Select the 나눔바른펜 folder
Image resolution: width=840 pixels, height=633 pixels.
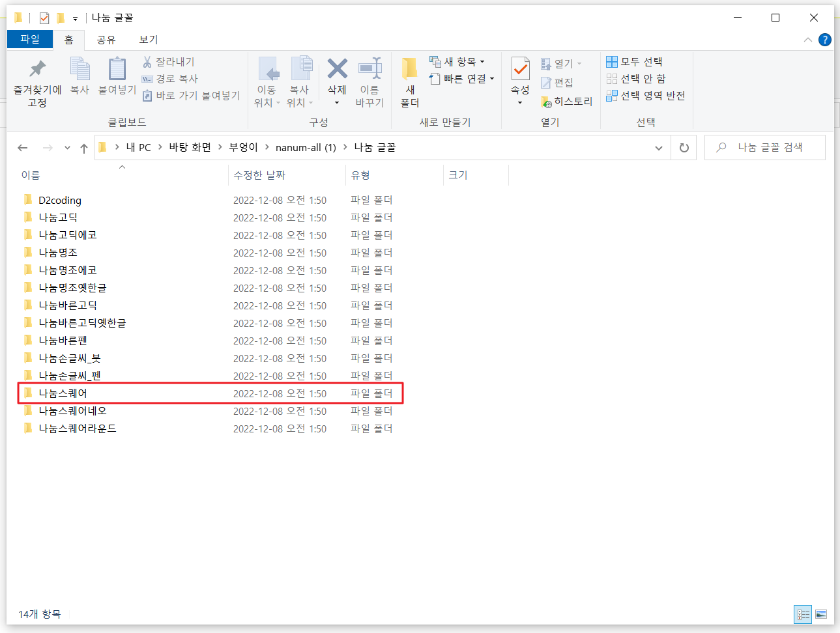[63, 341]
